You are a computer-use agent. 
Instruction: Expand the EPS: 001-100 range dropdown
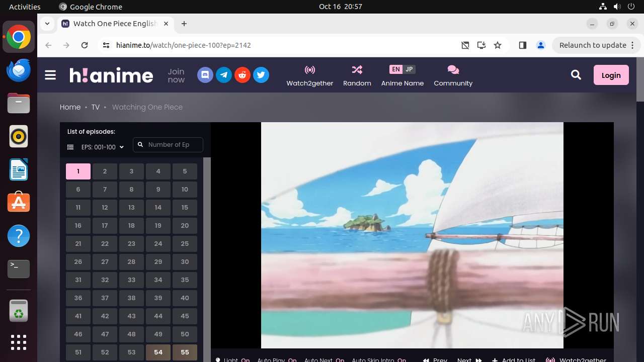(x=103, y=147)
